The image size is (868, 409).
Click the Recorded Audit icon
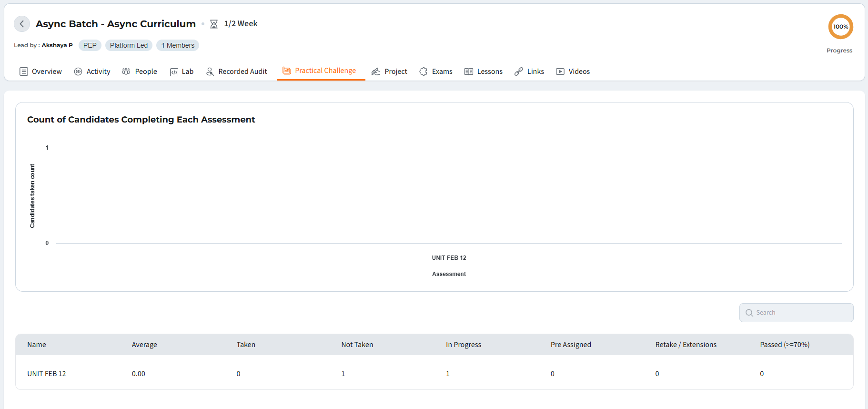(x=210, y=72)
